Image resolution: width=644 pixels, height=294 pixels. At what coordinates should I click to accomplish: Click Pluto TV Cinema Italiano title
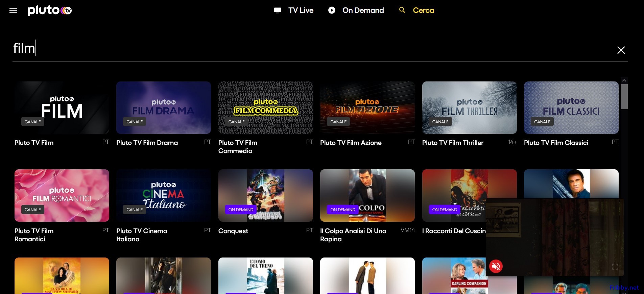coord(142,235)
